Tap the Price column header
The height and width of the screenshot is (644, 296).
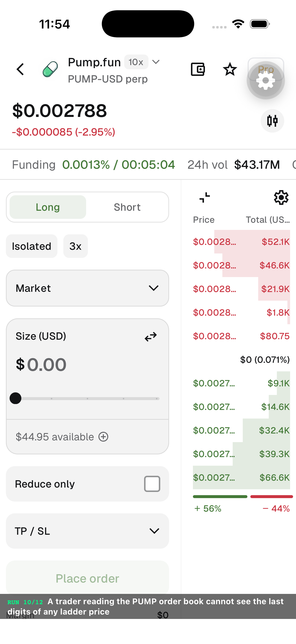point(203,220)
